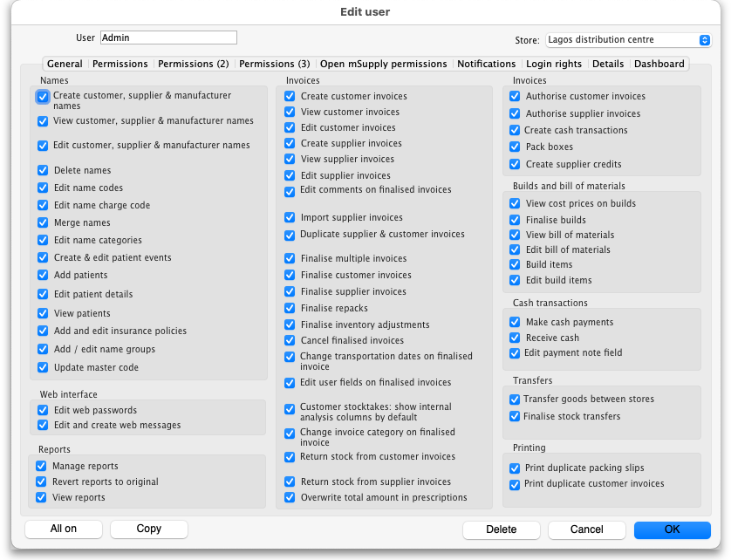Screen dimensions: 731x560
Task: Select the Notifications tab
Action: pos(486,64)
